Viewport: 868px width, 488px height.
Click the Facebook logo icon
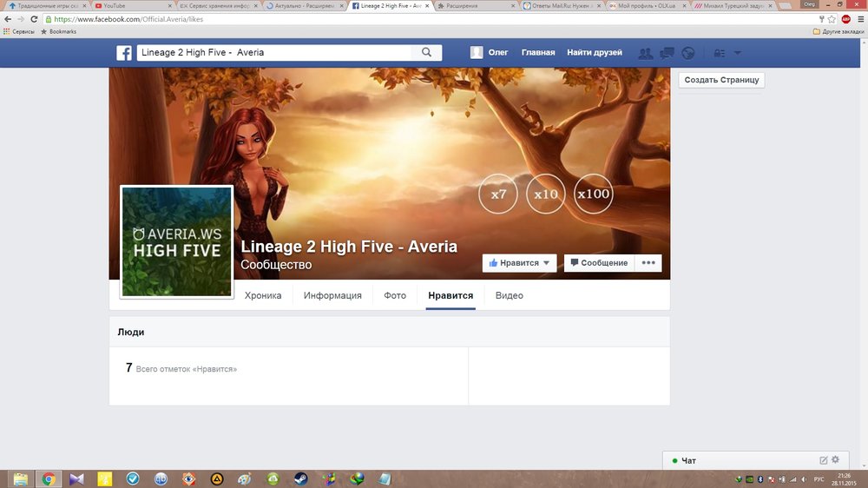(x=124, y=53)
